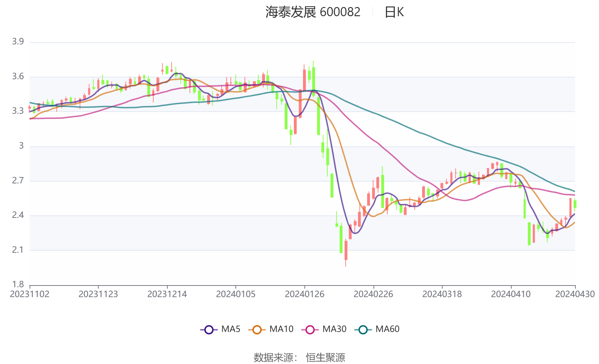Click the 2.1 price axis label

(x=18, y=250)
